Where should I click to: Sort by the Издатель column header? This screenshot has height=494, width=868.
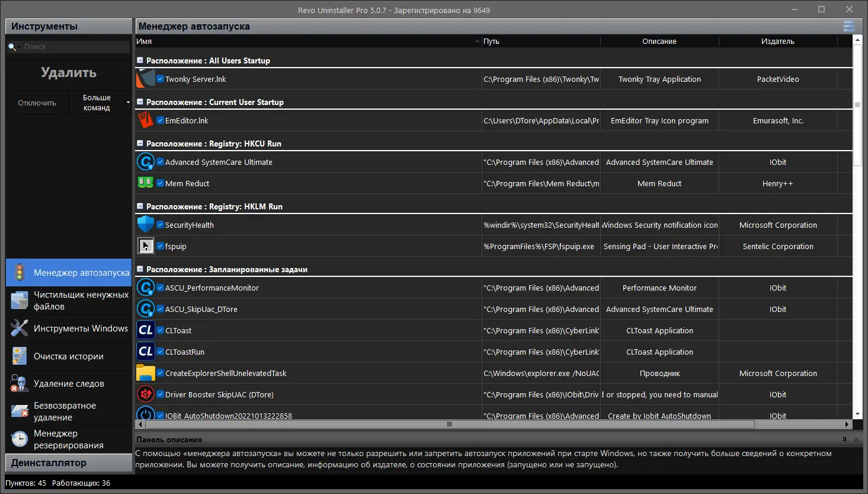778,42
